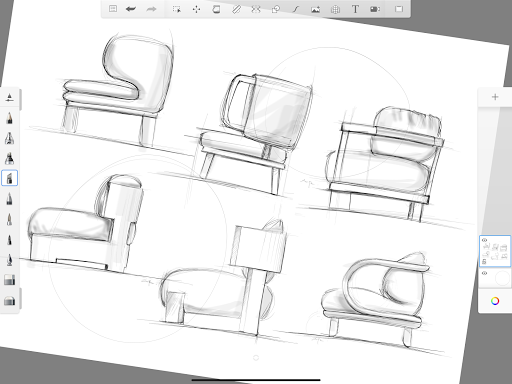The height and width of the screenshot is (384, 512).
Task: Open the Brush Library at palette top
Action: (x=9, y=97)
